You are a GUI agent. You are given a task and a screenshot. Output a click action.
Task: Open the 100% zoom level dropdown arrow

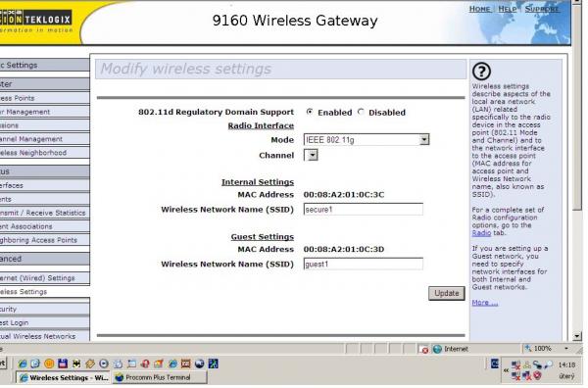[x=566, y=348]
